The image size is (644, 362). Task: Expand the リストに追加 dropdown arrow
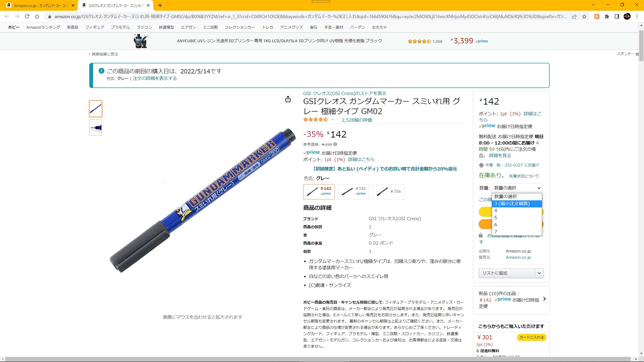point(539,273)
